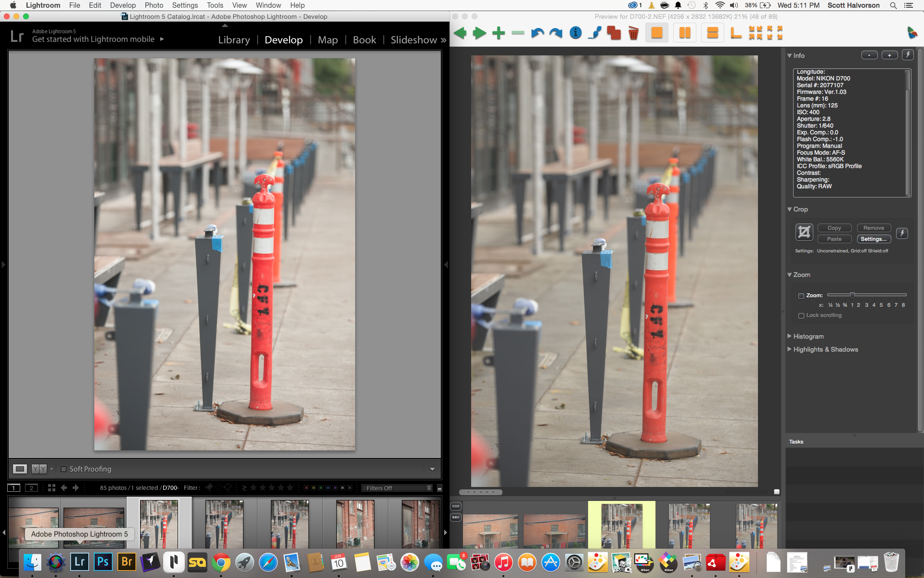Click the lightning bolt button in Crop panel
Screen dimensions: 924x578
click(902, 233)
